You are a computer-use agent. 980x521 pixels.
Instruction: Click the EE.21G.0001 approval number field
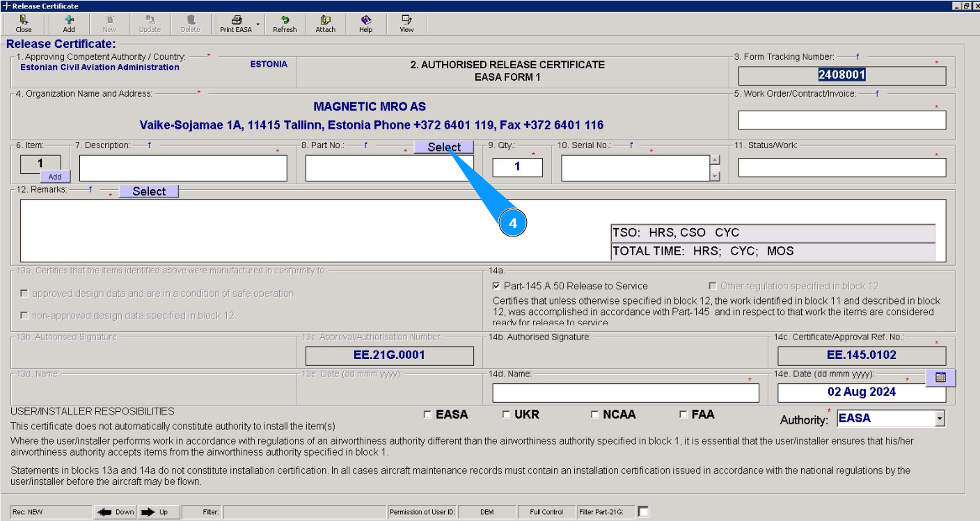click(390, 355)
